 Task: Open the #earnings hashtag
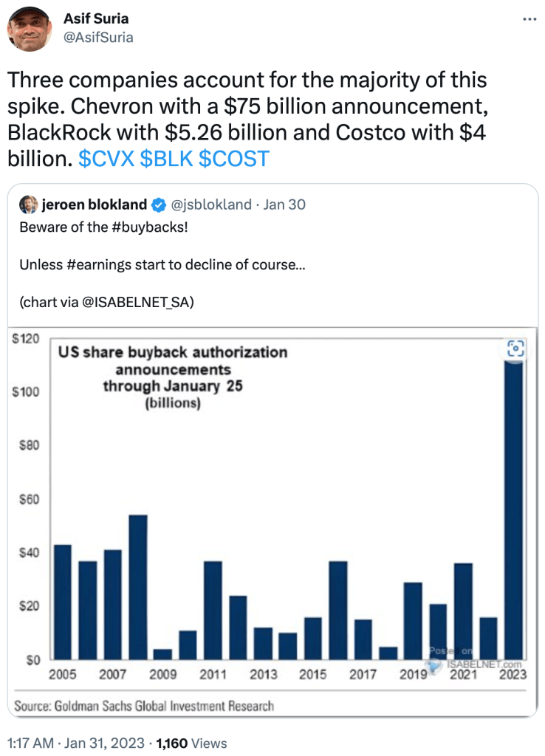click(x=88, y=264)
